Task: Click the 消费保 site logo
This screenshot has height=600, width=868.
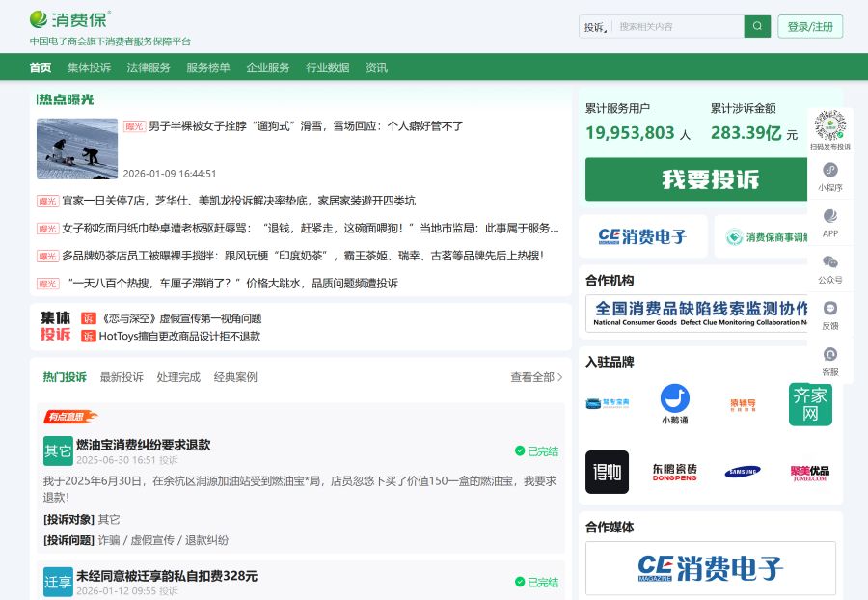Action: [x=66, y=17]
